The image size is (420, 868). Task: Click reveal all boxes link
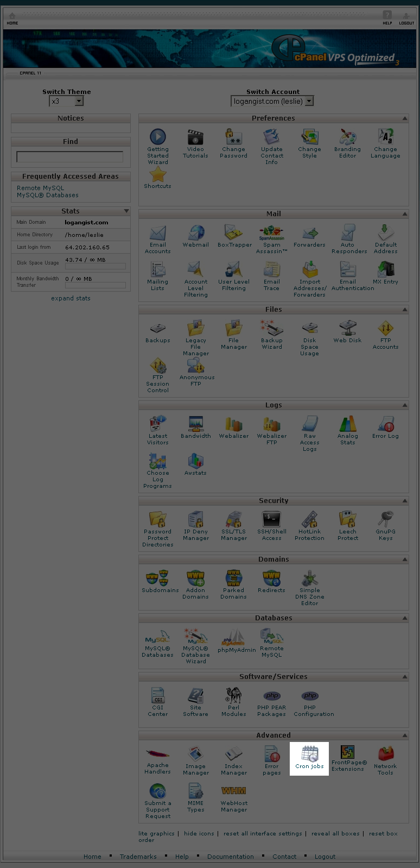(x=335, y=833)
